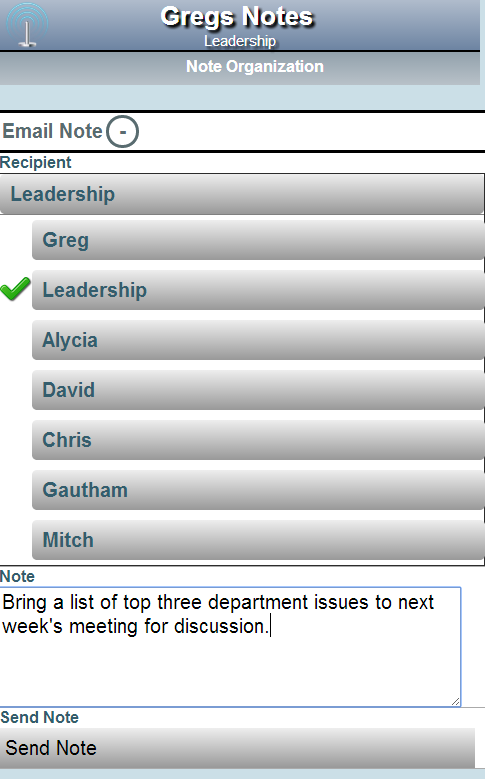Click the antenna logo icon
486x779 pixels.
[x=27, y=25]
